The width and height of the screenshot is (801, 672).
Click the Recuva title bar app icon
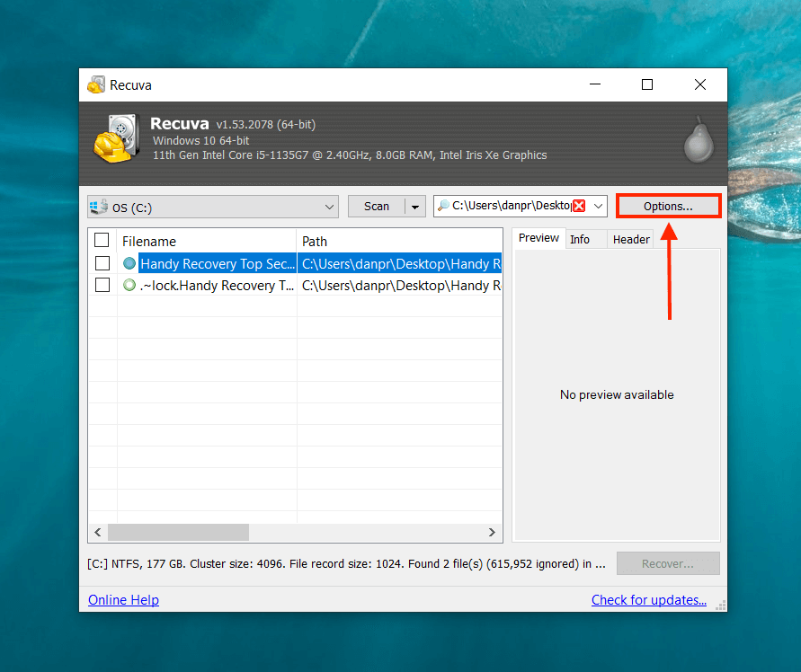pos(96,84)
